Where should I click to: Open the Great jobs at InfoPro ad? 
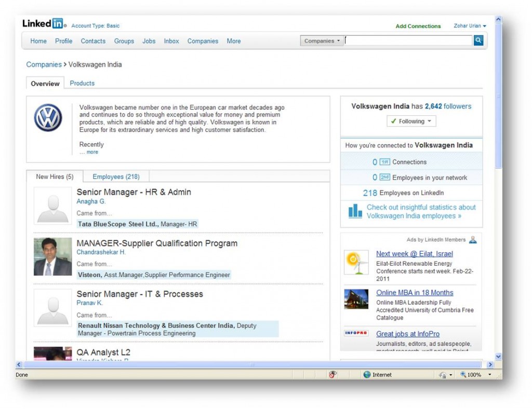pos(407,334)
